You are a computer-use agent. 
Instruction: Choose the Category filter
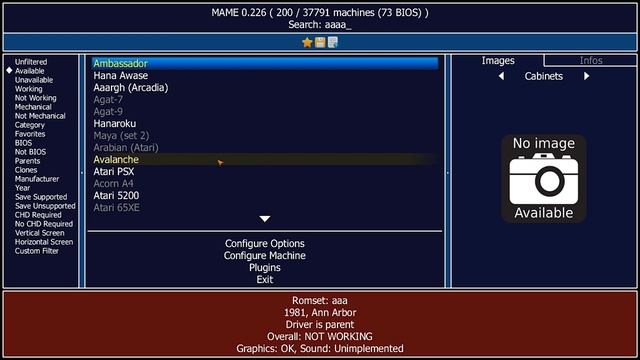point(29,125)
